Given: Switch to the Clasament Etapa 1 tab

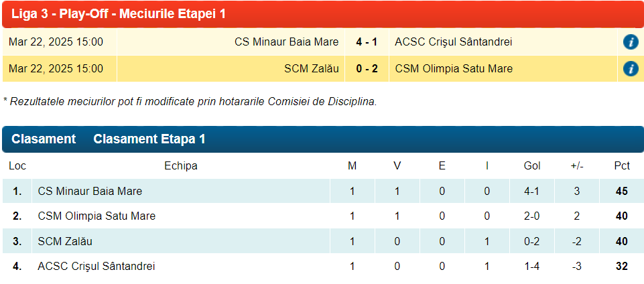Looking at the screenshot, I should (x=149, y=139).
